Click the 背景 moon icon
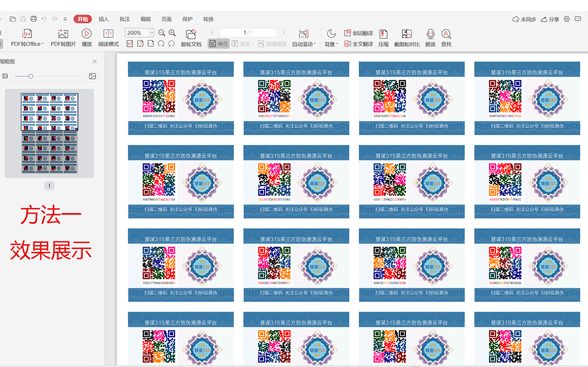588x367 pixels. click(x=332, y=33)
